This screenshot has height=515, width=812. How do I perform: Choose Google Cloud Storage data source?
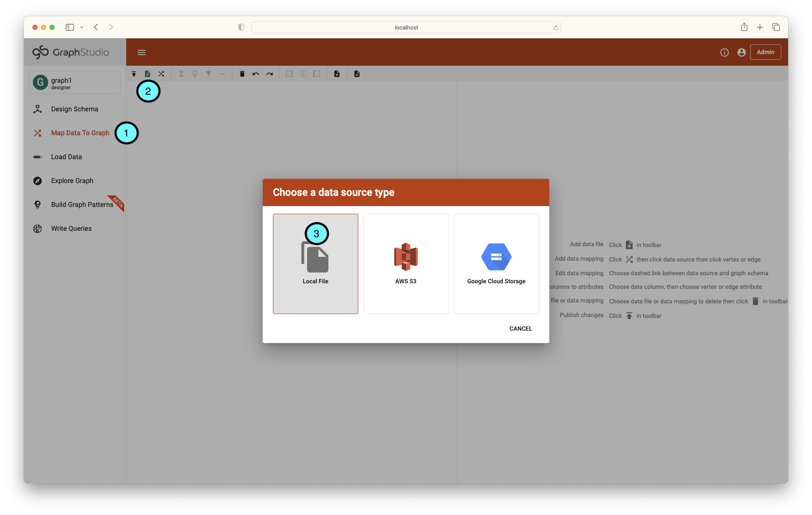click(x=496, y=264)
